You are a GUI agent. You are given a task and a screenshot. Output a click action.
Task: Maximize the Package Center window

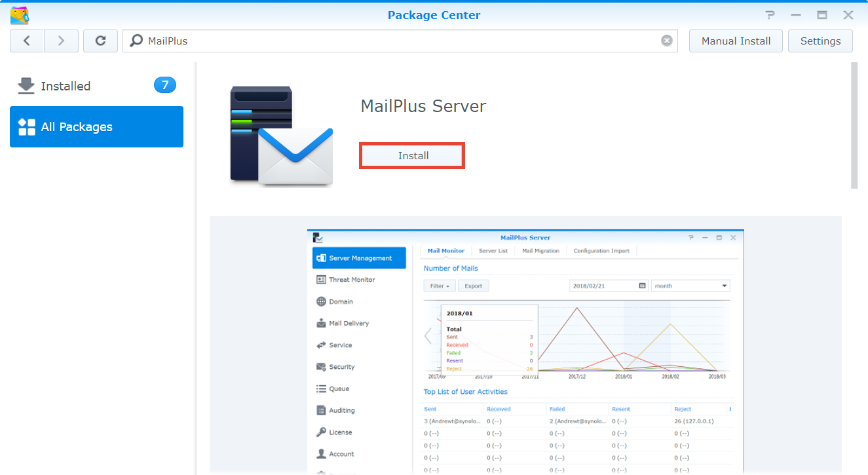pos(822,15)
